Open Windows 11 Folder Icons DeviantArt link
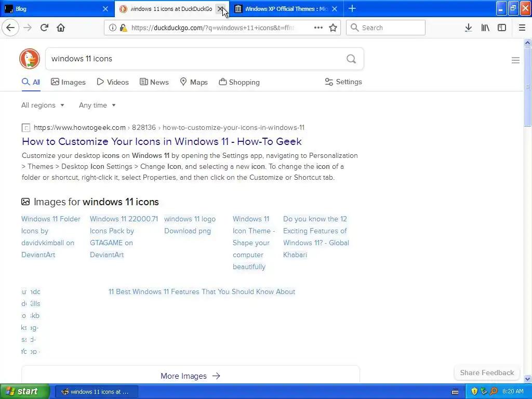Screen dimensions: 532x399 click(x=51, y=237)
